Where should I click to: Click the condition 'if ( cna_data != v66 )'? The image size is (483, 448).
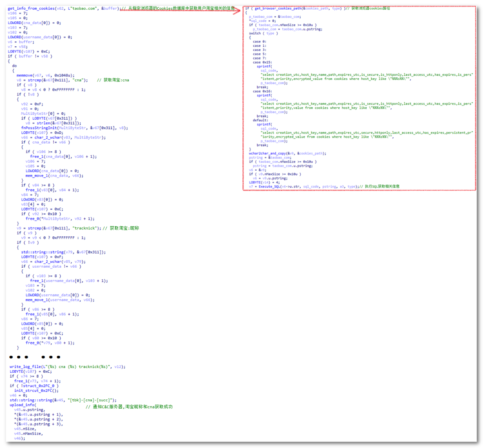pos(45,142)
